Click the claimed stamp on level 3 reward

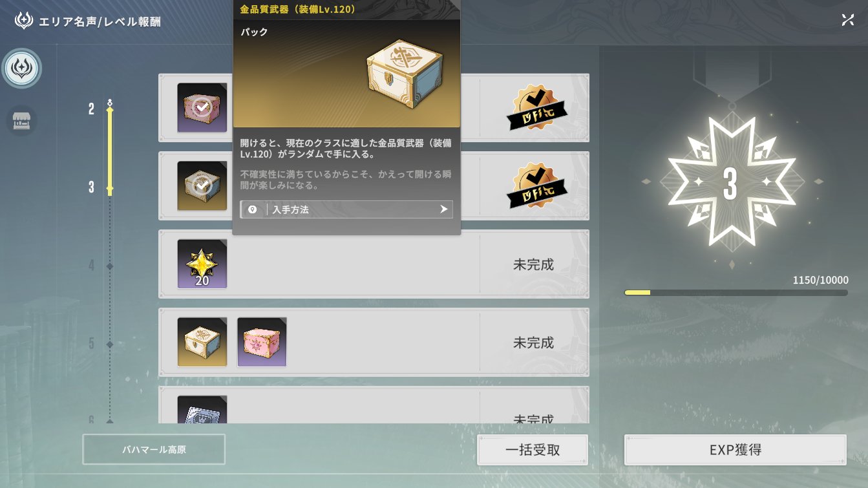tap(534, 186)
